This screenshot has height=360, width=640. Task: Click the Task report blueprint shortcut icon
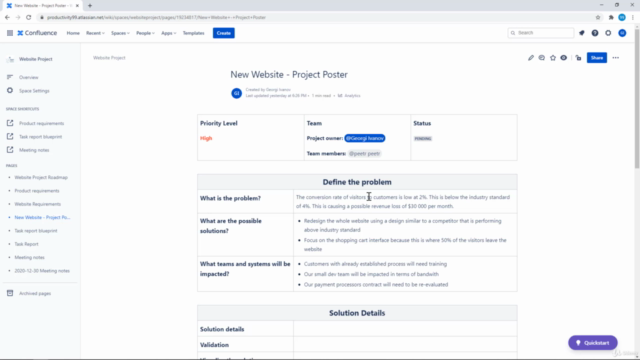(x=10, y=136)
